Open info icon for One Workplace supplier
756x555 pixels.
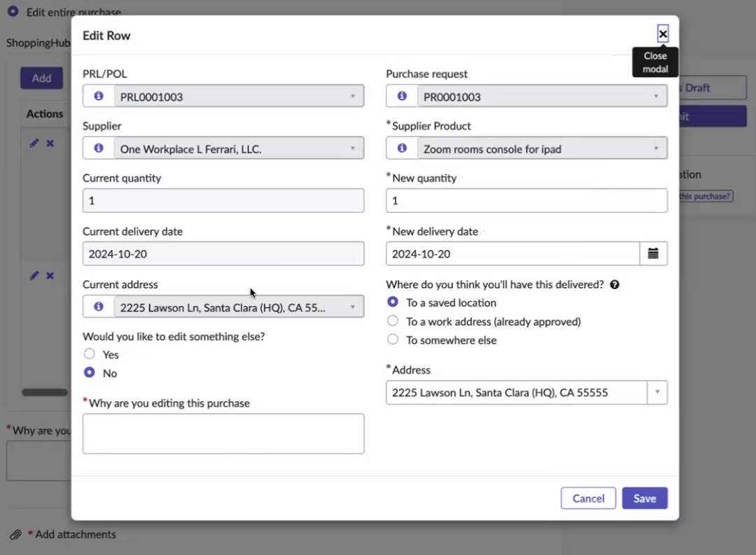click(x=99, y=148)
